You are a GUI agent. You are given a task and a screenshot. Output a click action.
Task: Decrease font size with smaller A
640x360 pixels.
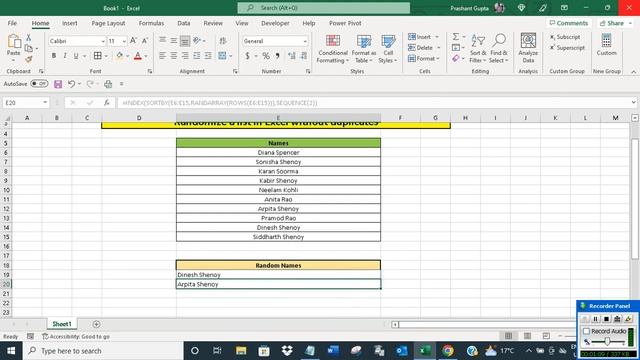tap(144, 41)
